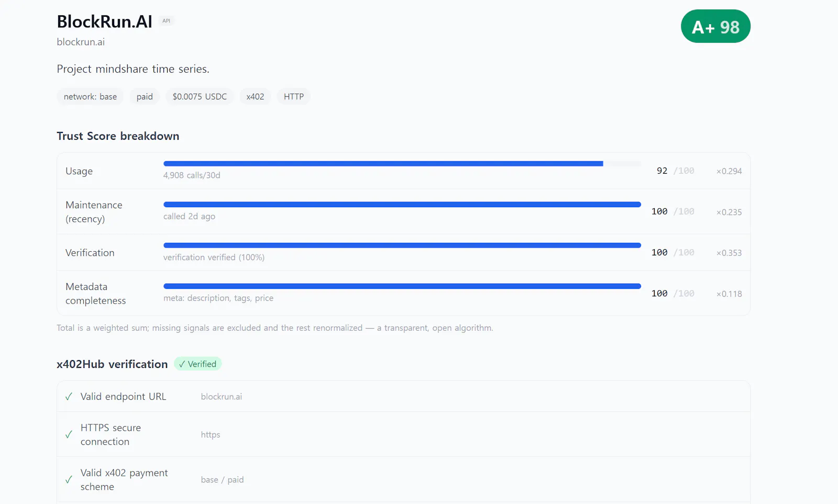
Task: Click the 'meta: description, tags, price' caption
Action: coord(218,298)
